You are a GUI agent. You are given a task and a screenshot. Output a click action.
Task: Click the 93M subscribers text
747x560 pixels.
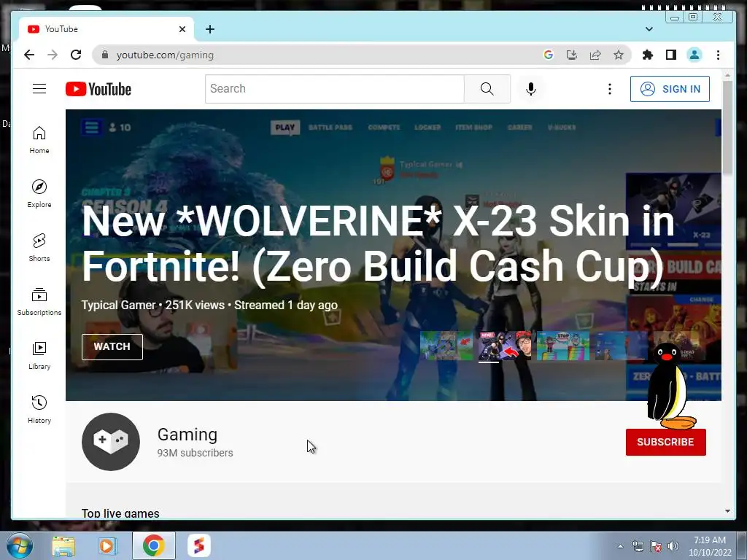195,453
